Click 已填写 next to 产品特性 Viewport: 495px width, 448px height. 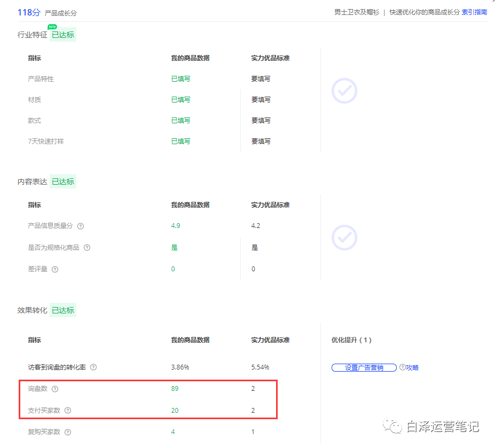pyautogui.click(x=180, y=78)
